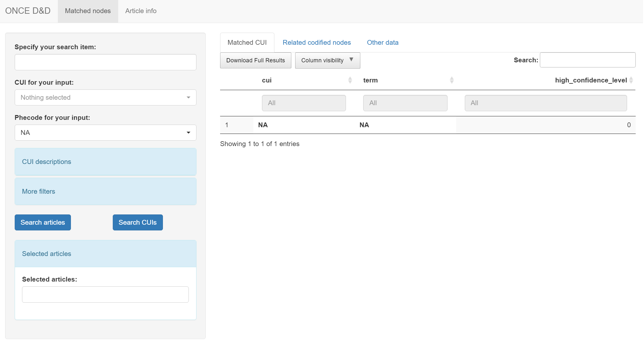Click the cui column All filter box
This screenshot has height=349, width=644.
pyautogui.click(x=303, y=103)
